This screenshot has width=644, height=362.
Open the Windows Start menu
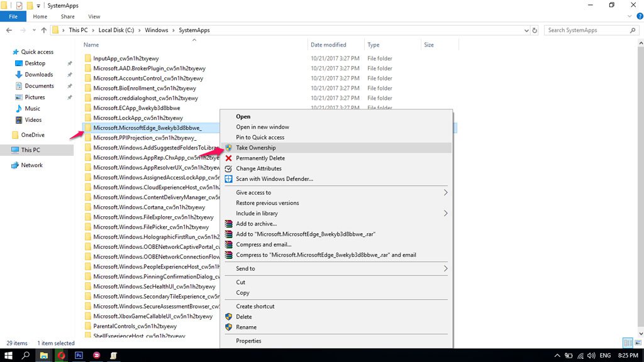[x=8, y=356]
